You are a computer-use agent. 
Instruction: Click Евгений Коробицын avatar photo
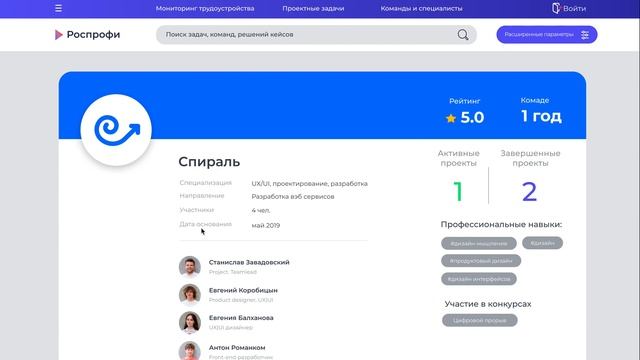pos(190,294)
